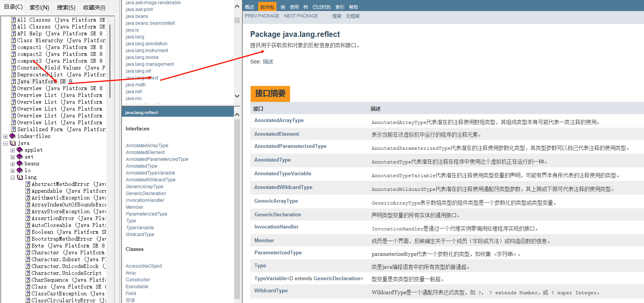Click the page icon next to Boolean

tap(28, 232)
